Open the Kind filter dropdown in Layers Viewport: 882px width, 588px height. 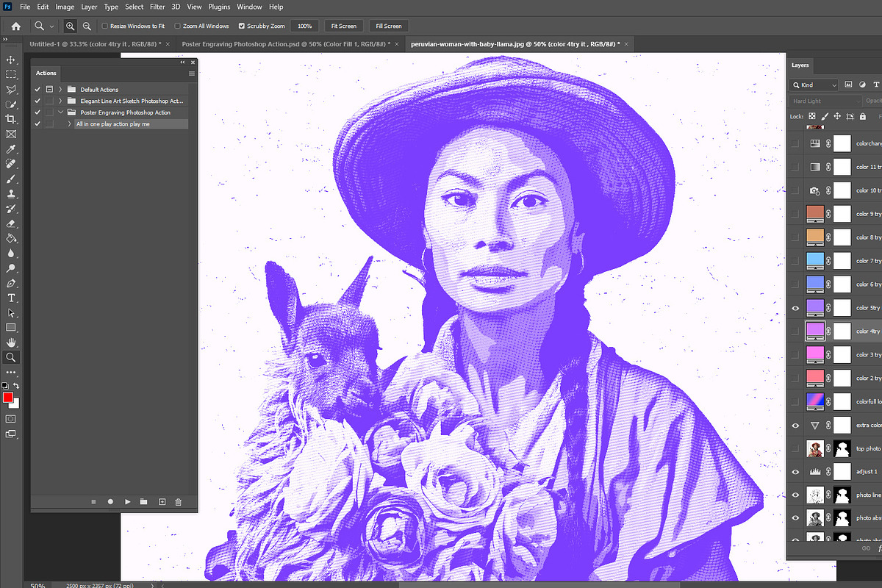tap(814, 85)
